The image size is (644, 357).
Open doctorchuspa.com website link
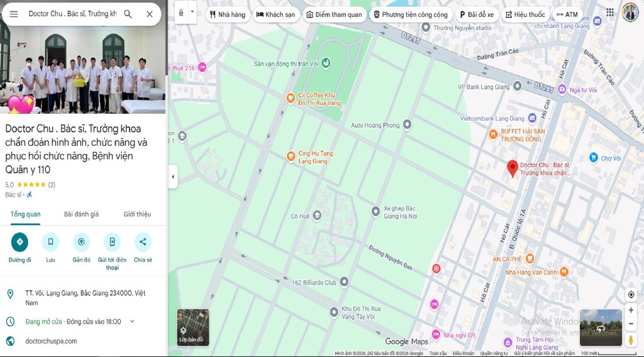point(51,341)
